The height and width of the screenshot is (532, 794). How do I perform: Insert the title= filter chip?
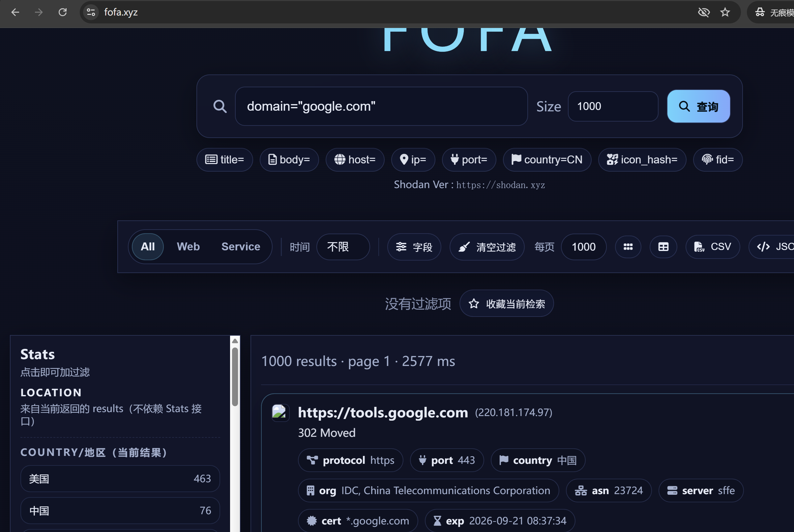(x=225, y=159)
